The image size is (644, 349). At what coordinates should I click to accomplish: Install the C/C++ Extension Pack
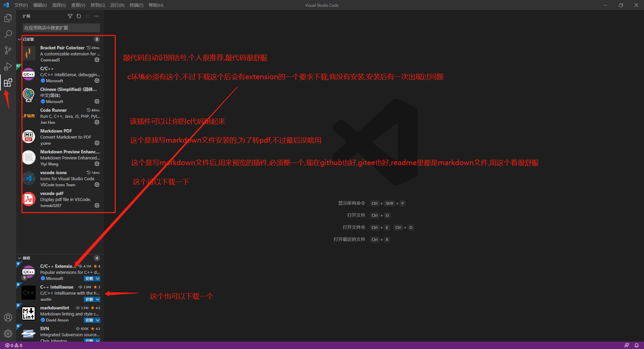(89, 279)
